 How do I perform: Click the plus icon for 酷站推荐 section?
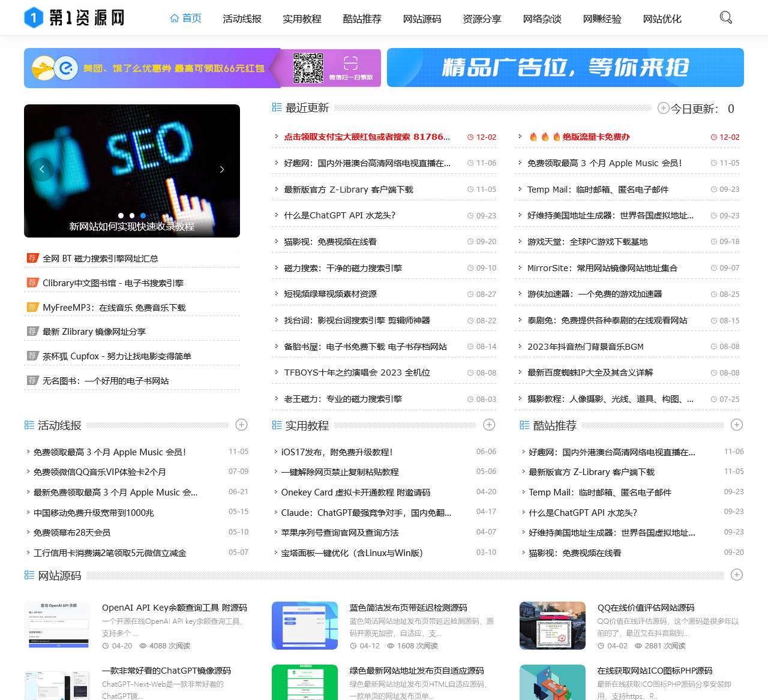click(x=737, y=425)
